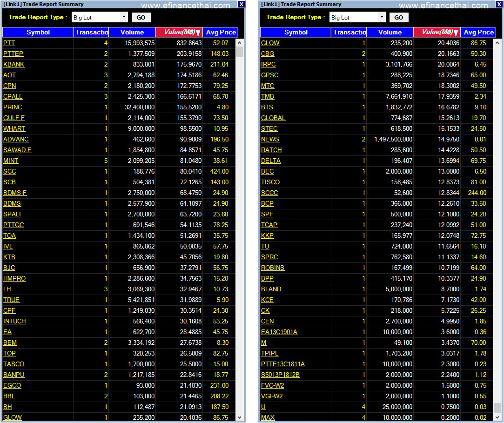
Task: Click scroll-up arrow in right window
Action: pos(497,43)
